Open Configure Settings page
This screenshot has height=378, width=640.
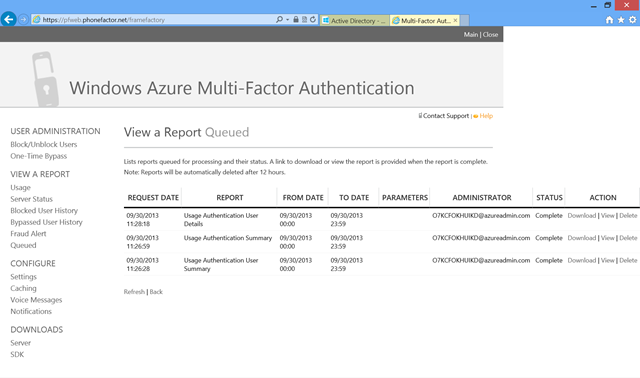23,277
